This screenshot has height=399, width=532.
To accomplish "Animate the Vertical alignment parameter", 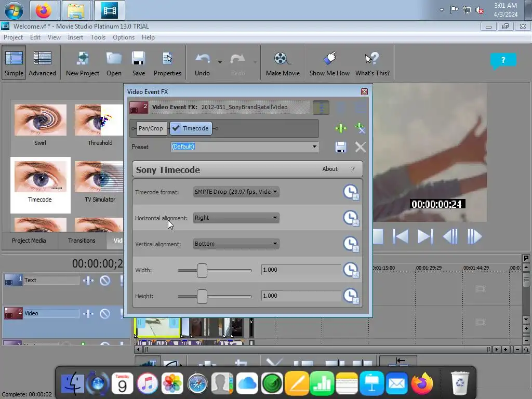I will 351,244.
